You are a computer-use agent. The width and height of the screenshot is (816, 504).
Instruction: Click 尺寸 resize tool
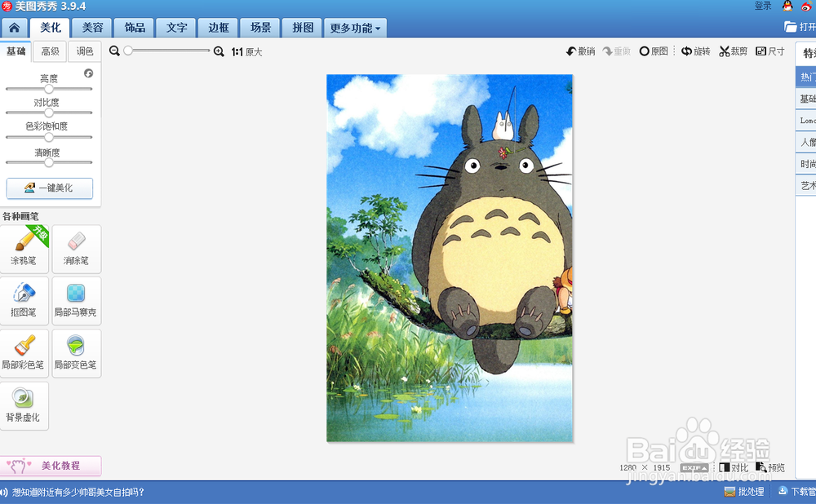click(770, 51)
